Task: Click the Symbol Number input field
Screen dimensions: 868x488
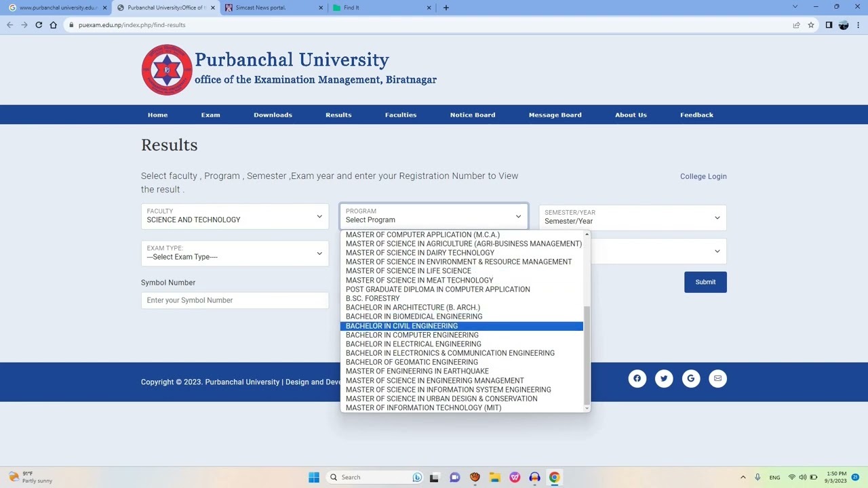Action: 235,300
